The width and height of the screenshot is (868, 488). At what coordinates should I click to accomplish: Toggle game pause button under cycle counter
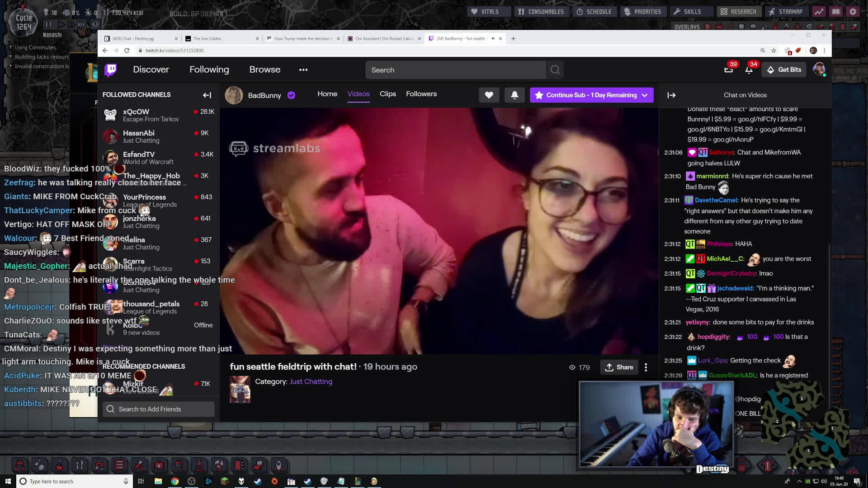point(48,24)
